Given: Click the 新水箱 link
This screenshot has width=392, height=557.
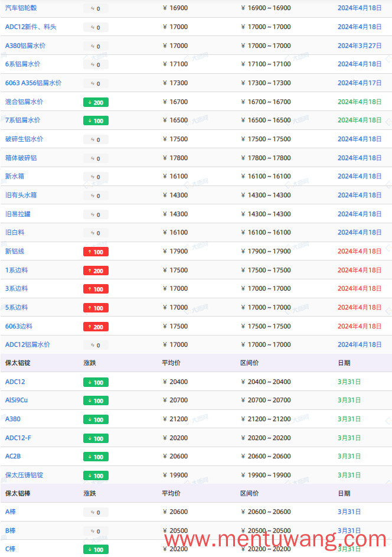Looking at the screenshot, I should [15, 176].
